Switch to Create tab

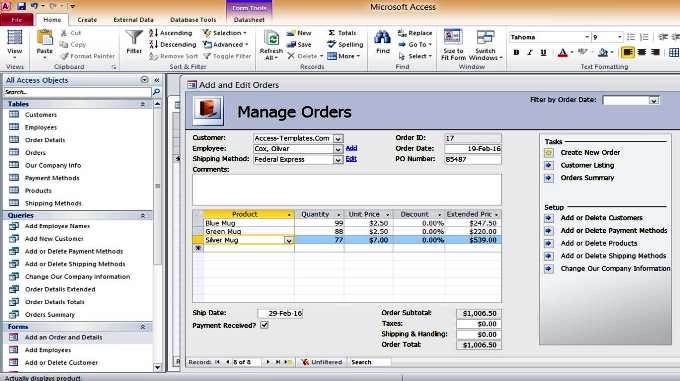[87, 20]
